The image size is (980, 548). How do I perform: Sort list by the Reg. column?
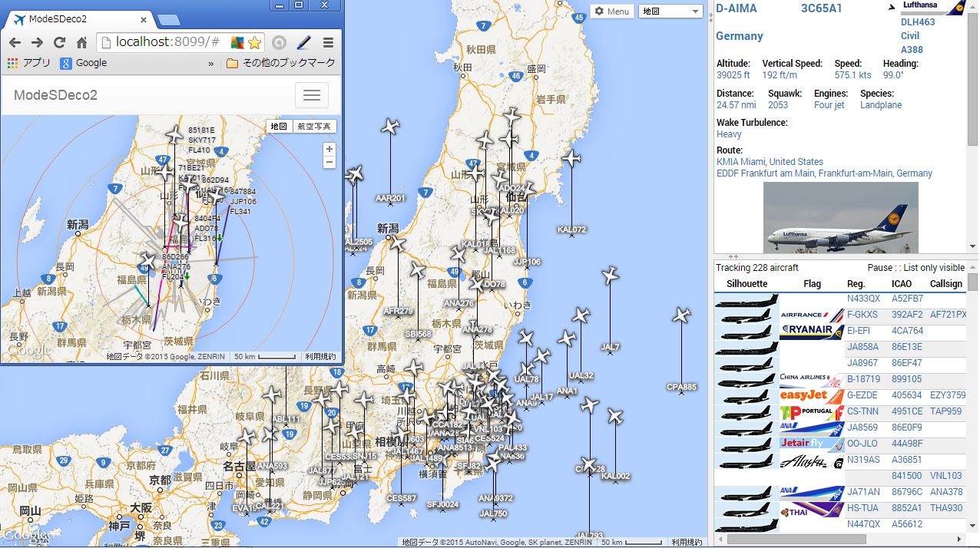856,284
